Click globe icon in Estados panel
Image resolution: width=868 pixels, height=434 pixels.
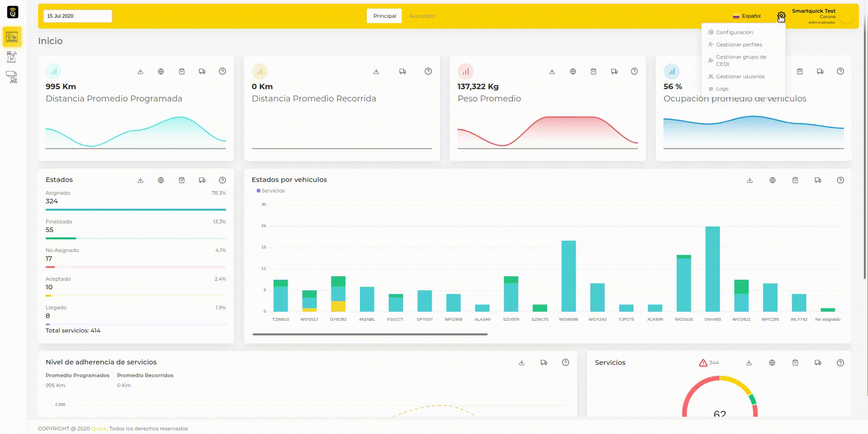click(161, 180)
